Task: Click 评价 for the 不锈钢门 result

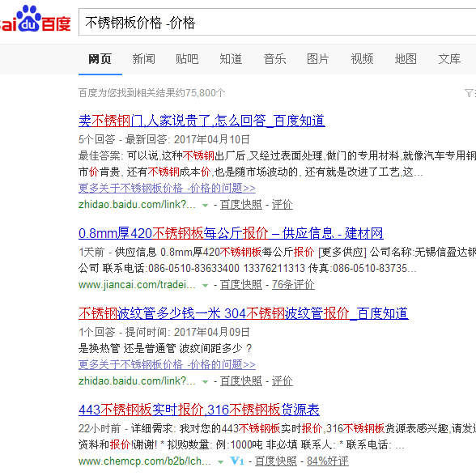Action: [283, 205]
